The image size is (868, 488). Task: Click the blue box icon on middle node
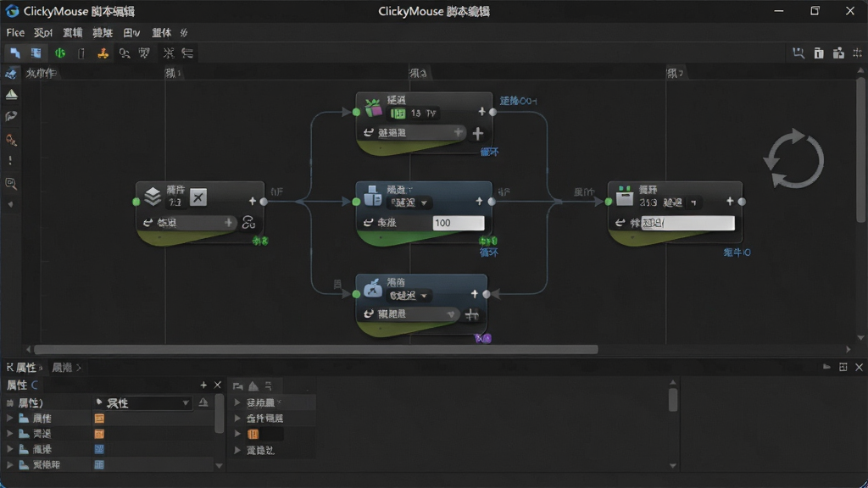pos(373,196)
